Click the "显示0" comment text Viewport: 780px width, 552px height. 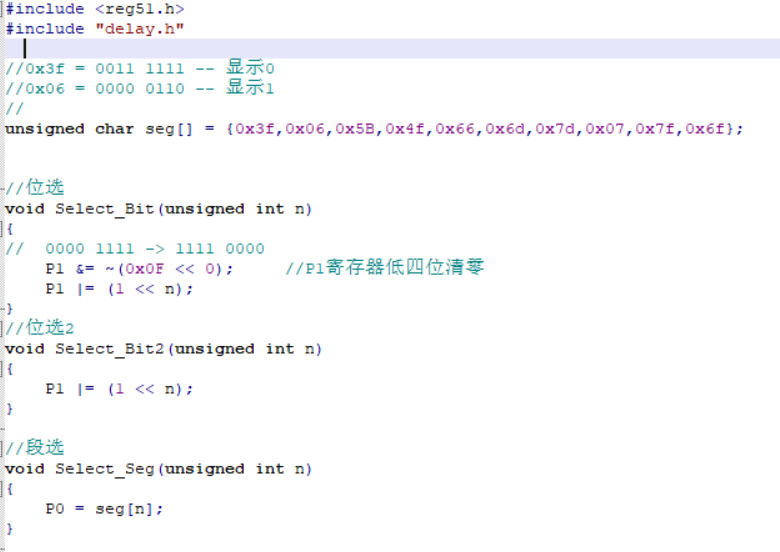point(250,68)
